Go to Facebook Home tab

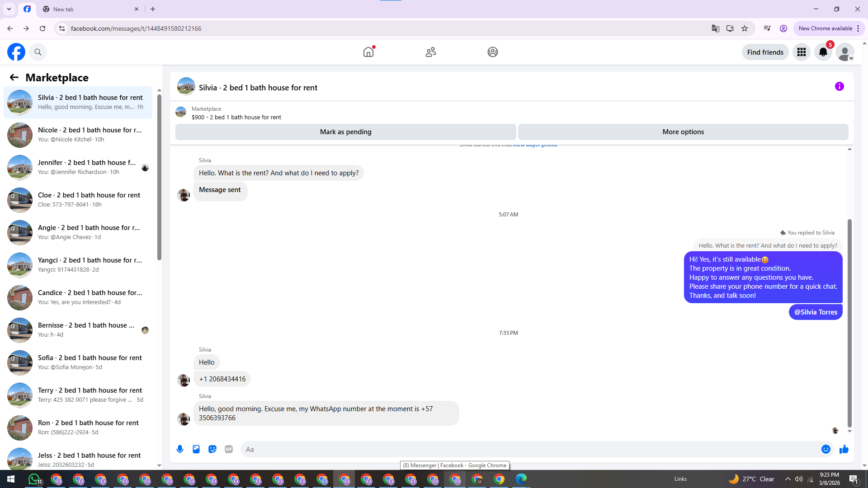click(x=368, y=52)
